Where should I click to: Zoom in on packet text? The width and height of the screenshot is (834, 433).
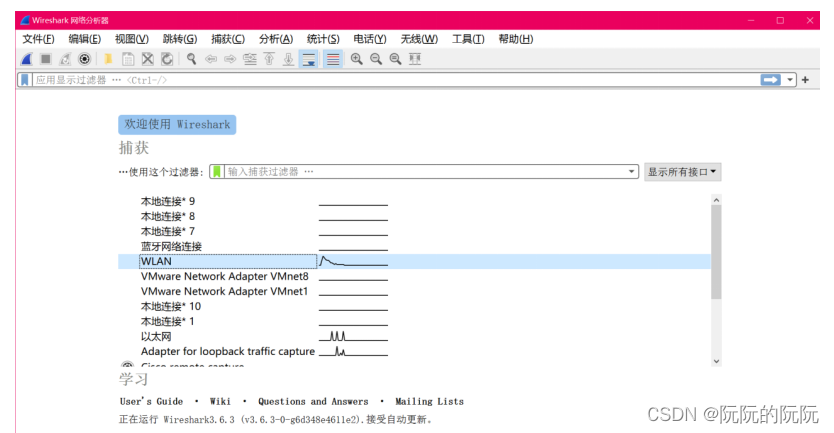click(x=356, y=59)
